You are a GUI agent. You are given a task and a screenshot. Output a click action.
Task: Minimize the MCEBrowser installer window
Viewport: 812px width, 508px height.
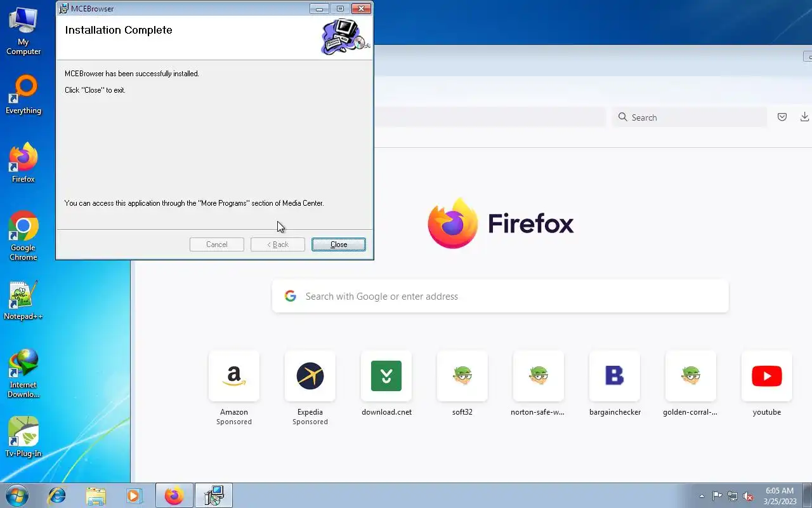[x=319, y=9]
